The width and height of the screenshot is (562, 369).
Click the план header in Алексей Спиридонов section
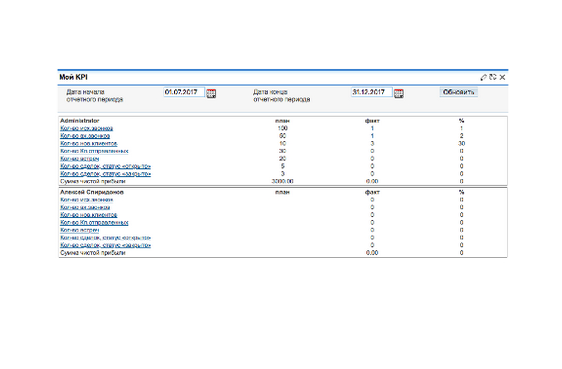282,192
